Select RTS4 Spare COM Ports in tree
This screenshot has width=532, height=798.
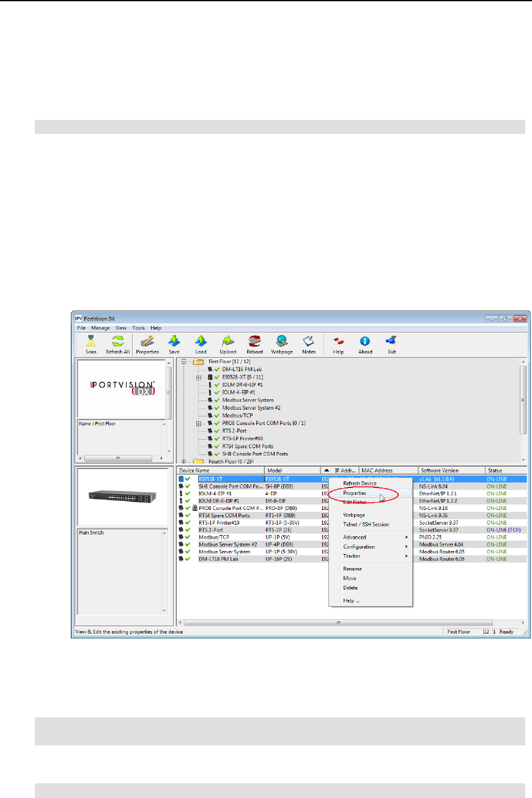click(247, 446)
